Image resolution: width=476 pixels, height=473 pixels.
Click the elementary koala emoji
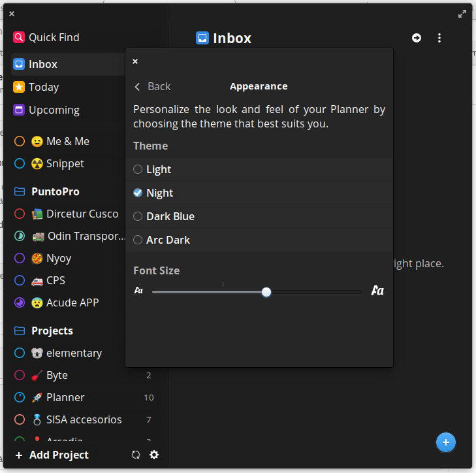pos(37,353)
